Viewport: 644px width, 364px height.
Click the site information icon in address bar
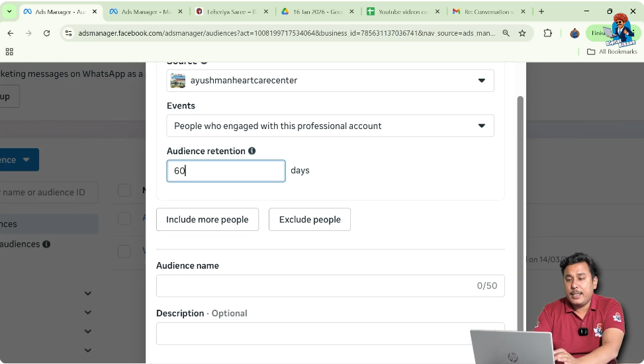pyautogui.click(x=69, y=33)
